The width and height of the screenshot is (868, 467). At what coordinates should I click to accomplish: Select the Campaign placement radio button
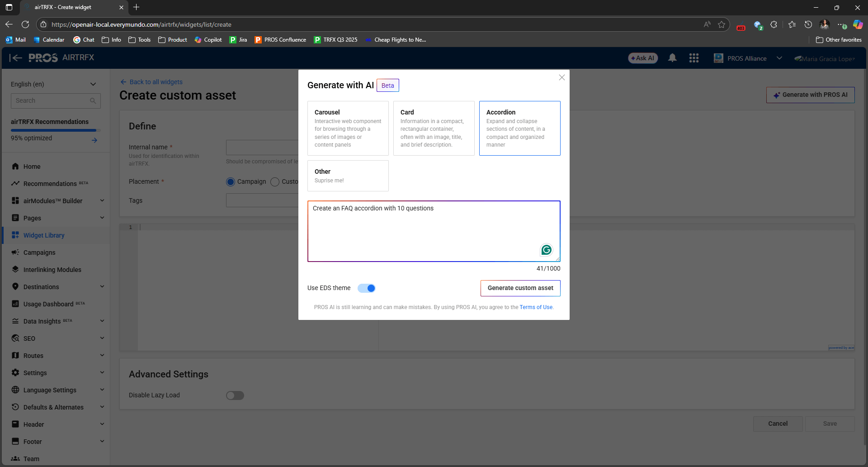[231, 182]
